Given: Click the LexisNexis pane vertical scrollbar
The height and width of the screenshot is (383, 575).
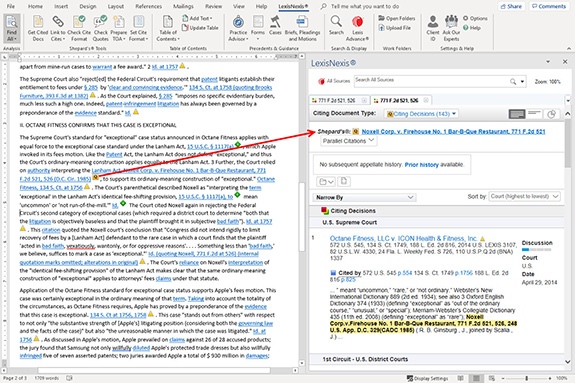Looking at the screenshot, I should click(567, 143).
